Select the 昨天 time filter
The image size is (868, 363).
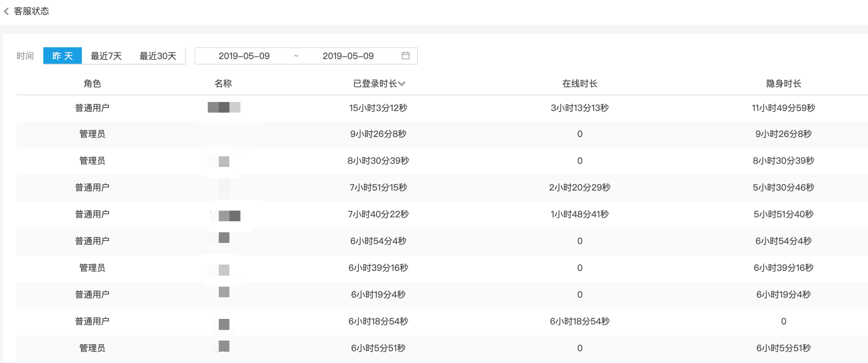[62, 56]
